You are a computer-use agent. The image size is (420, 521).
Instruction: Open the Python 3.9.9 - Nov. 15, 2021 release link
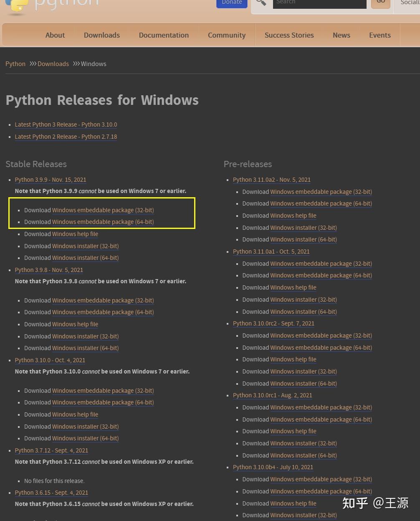(x=51, y=180)
